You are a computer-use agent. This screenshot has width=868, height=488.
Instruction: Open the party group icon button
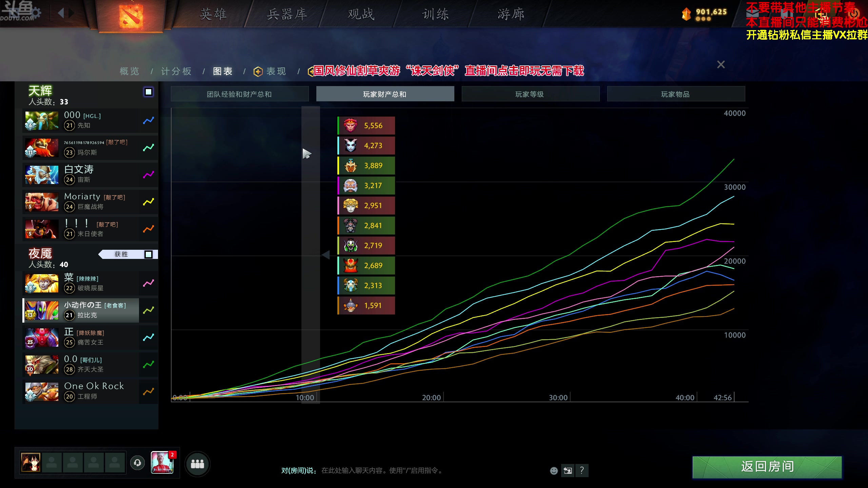(x=197, y=464)
